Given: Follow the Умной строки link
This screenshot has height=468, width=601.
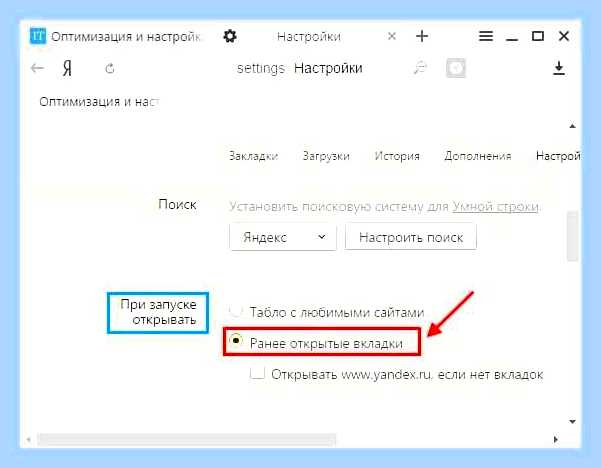Looking at the screenshot, I should (x=495, y=207).
